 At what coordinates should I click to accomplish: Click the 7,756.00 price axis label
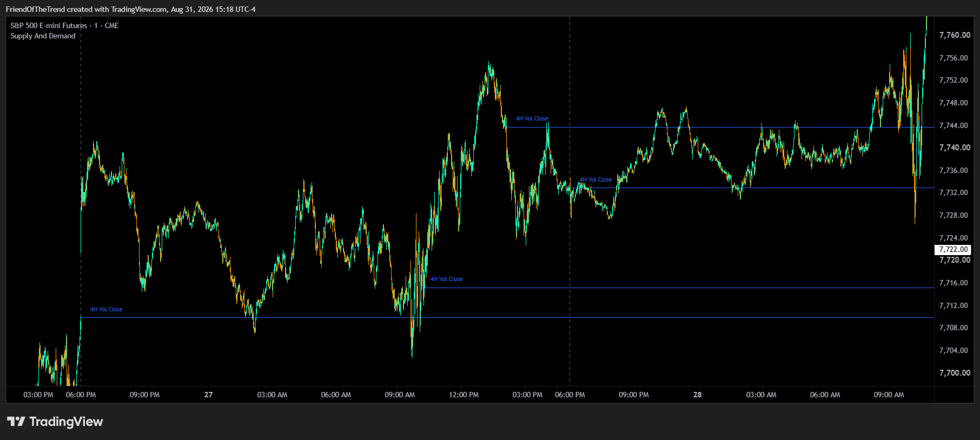[x=953, y=58]
